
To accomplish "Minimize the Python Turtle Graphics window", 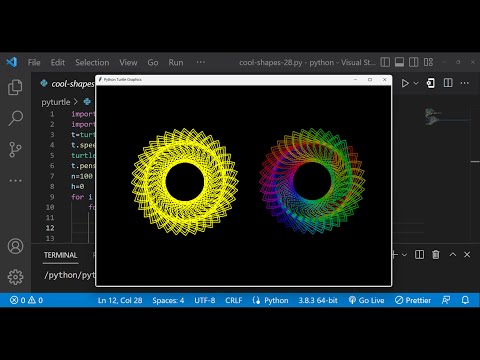I will (x=355, y=80).
